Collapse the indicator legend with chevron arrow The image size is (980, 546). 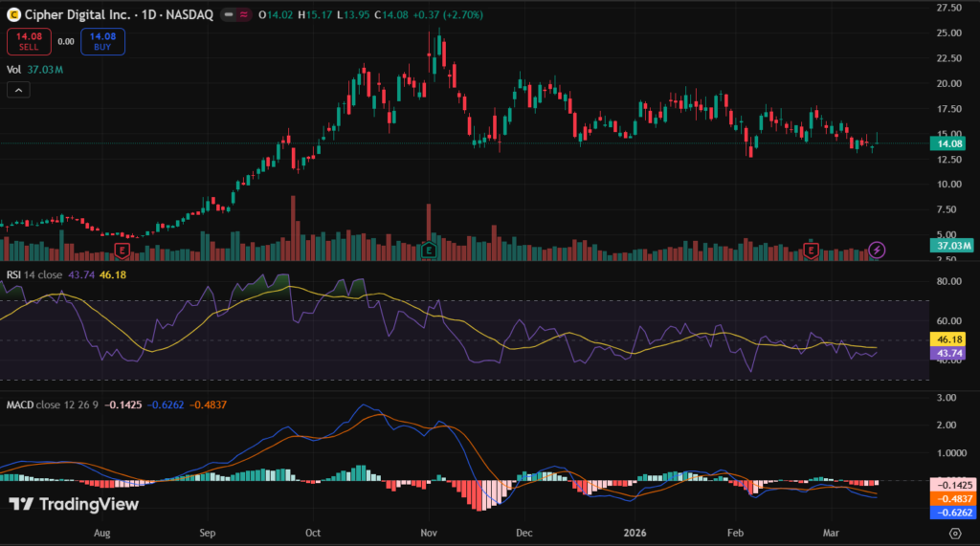[19, 90]
